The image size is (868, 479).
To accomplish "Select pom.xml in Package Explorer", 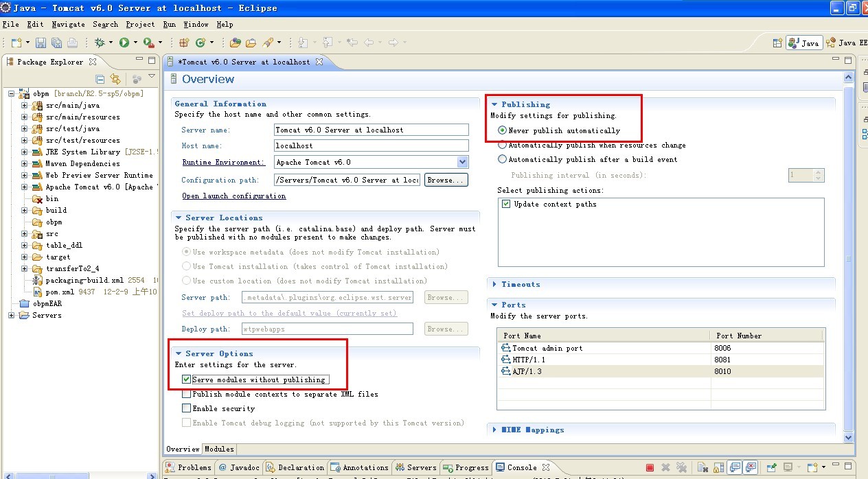I will coord(60,292).
